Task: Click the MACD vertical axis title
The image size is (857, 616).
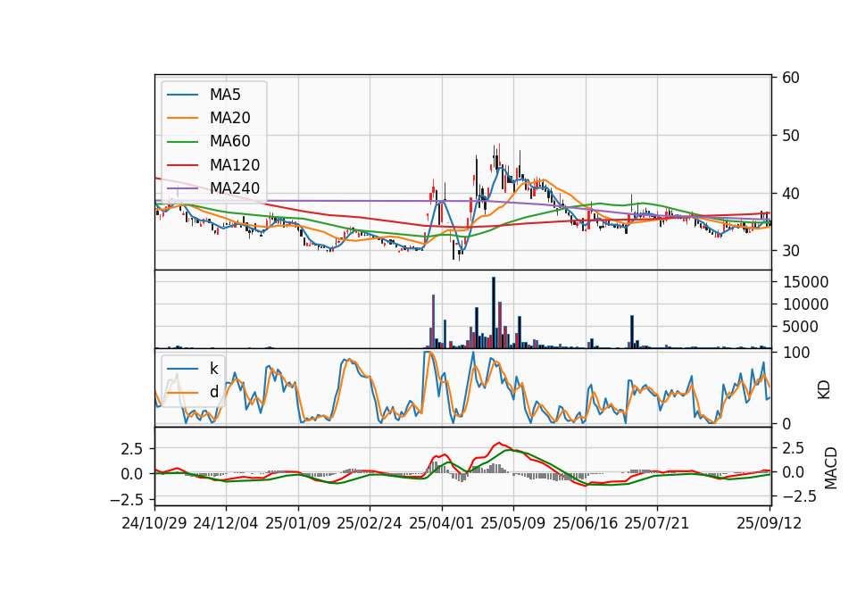Action: (831, 468)
